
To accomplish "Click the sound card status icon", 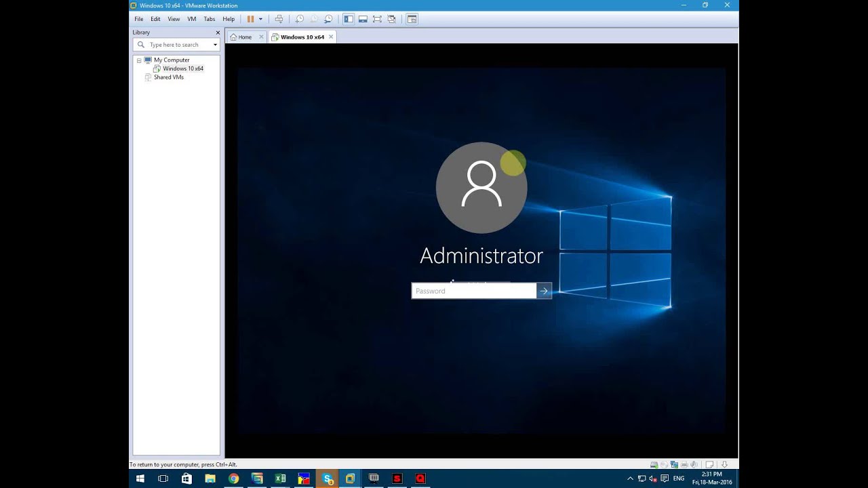I will point(694,465).
